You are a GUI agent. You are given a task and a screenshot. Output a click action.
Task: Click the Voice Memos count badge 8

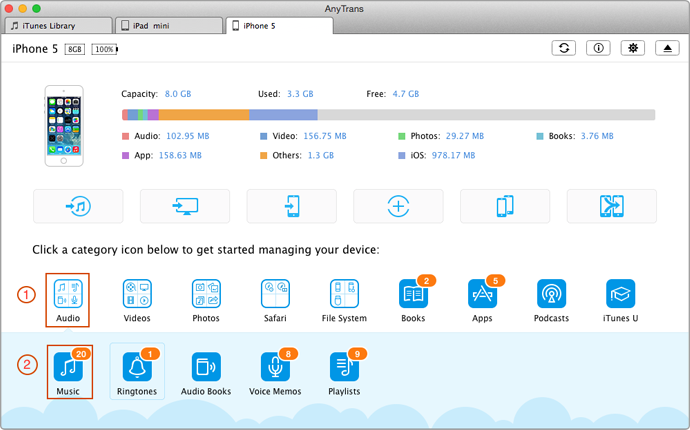coord(288,354)
